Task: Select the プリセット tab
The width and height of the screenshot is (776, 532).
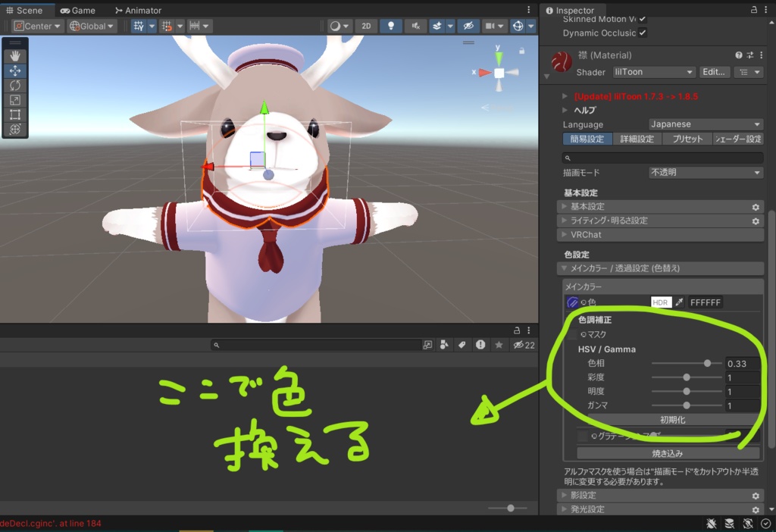Action: pyautogui.click(x=687, y=139)
